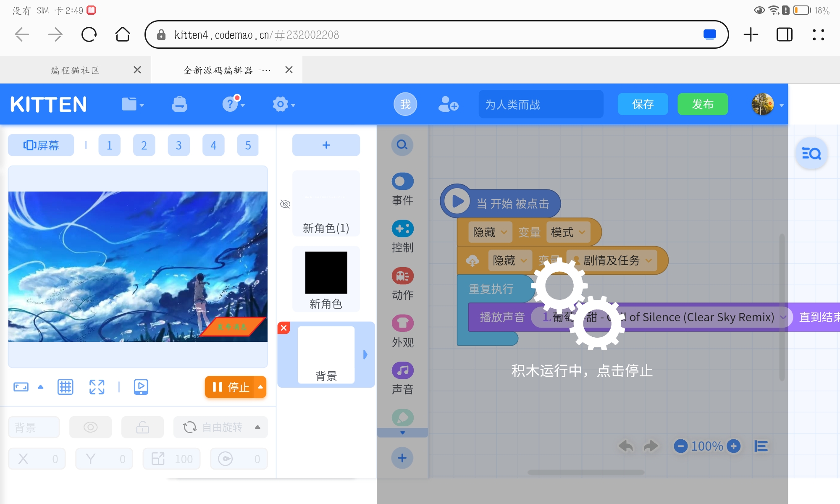
Task: Switch to screen 5
Action: (248, 145)
